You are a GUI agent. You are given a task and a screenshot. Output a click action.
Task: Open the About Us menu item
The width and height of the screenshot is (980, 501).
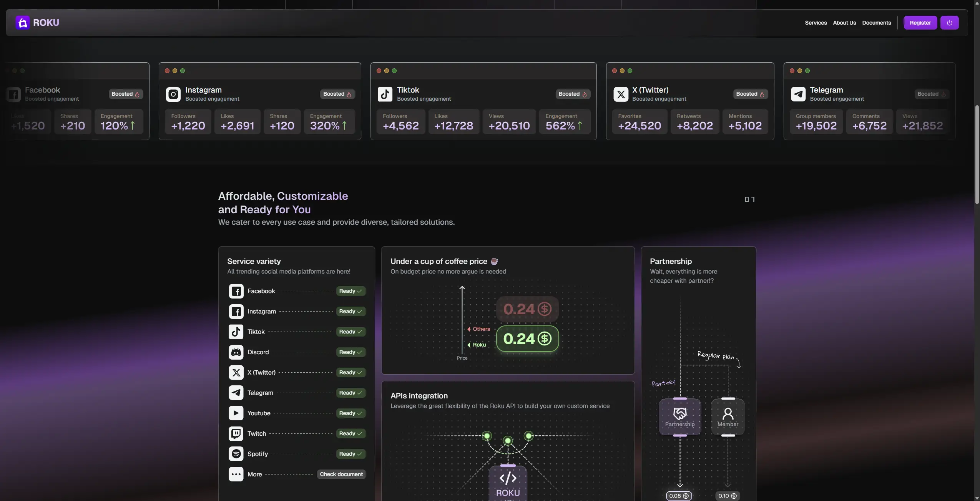pyautogui.click(x=844, y=23)
